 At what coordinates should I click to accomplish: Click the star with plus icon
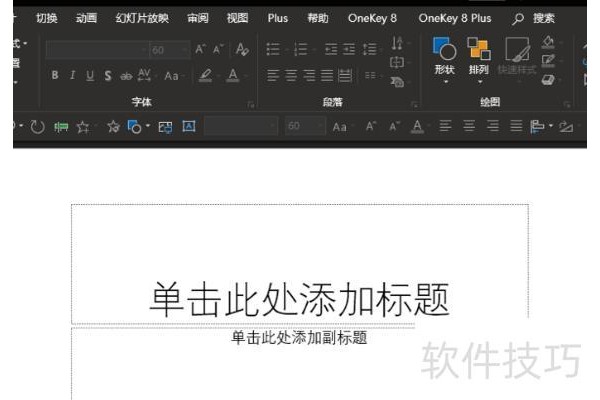83,126
